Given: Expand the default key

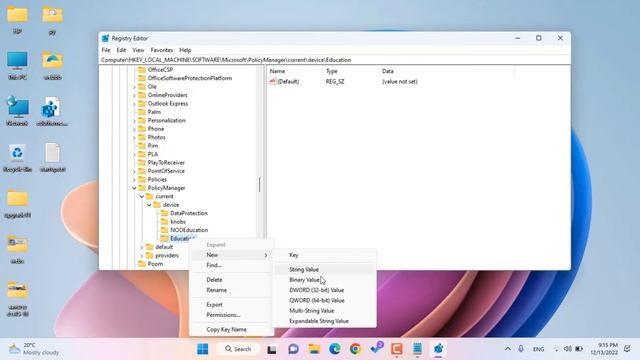Looking at the screenshot, I should 142,247.
